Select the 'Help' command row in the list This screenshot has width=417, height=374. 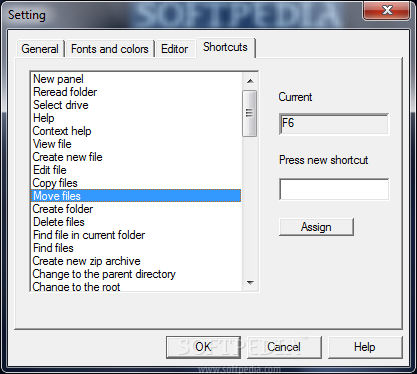point(136,118)
